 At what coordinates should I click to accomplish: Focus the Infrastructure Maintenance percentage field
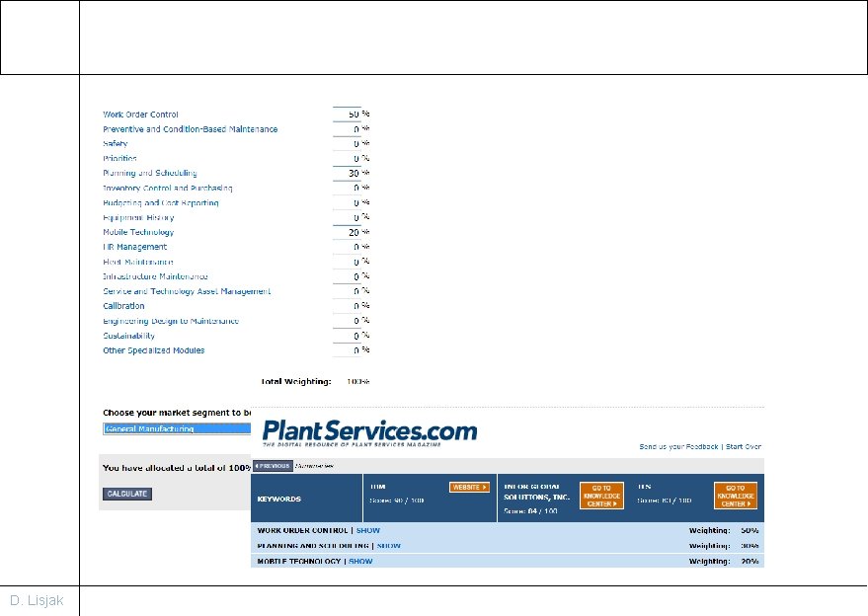(347, 276)
